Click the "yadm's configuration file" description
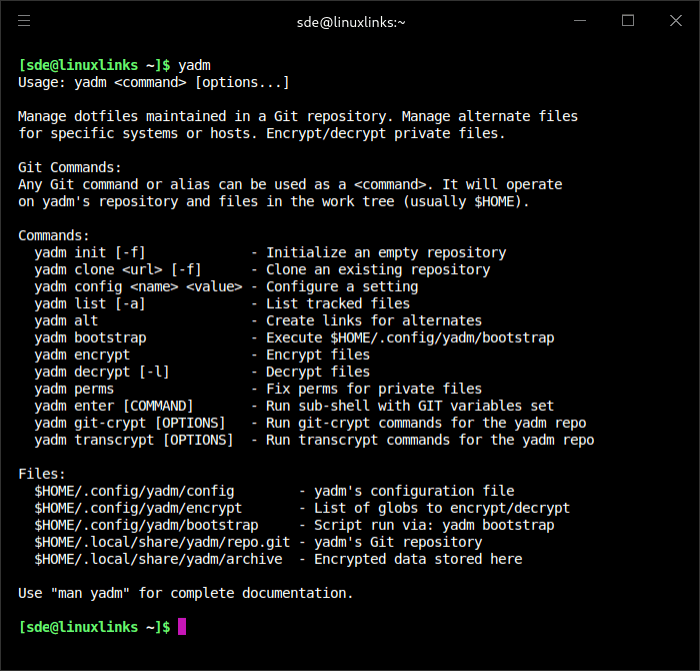 [x=414, y=491]
